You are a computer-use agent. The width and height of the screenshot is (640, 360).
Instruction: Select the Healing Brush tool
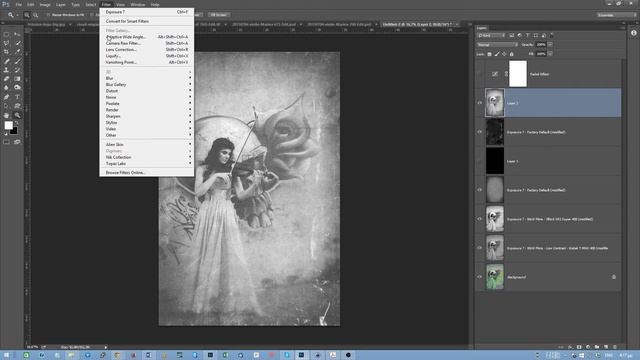point(7,61)
